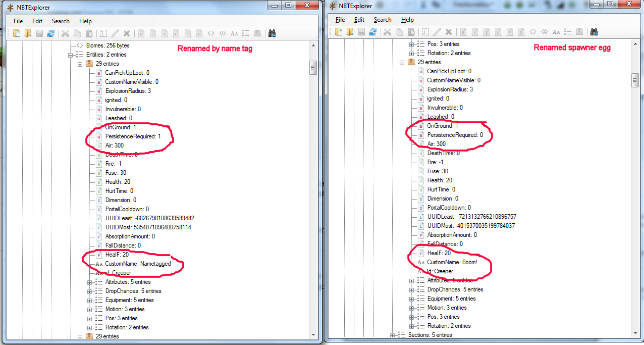Click Open File icon in right NBTExplorer window

[339, 32]
